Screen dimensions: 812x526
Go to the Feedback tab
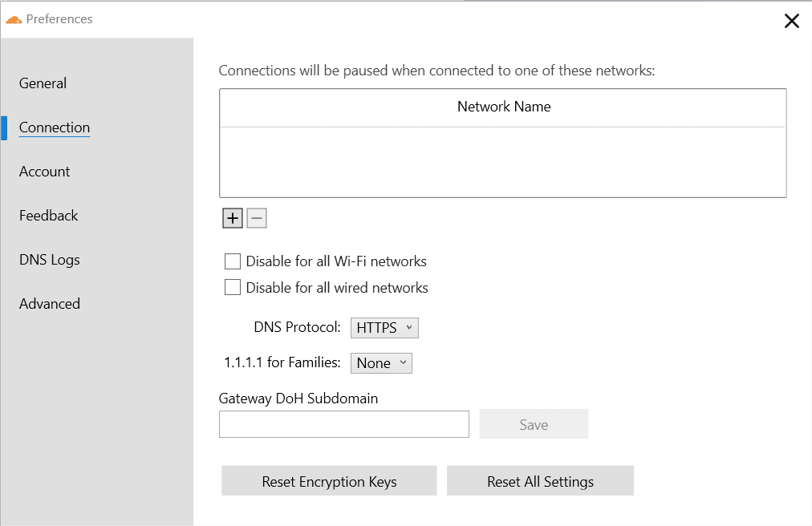click(49, 216)
